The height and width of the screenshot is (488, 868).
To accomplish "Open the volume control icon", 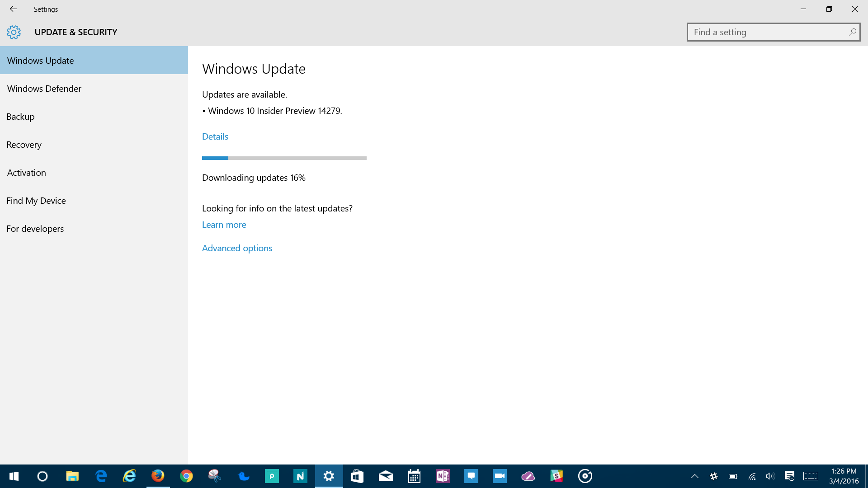I will coord(770,476).
